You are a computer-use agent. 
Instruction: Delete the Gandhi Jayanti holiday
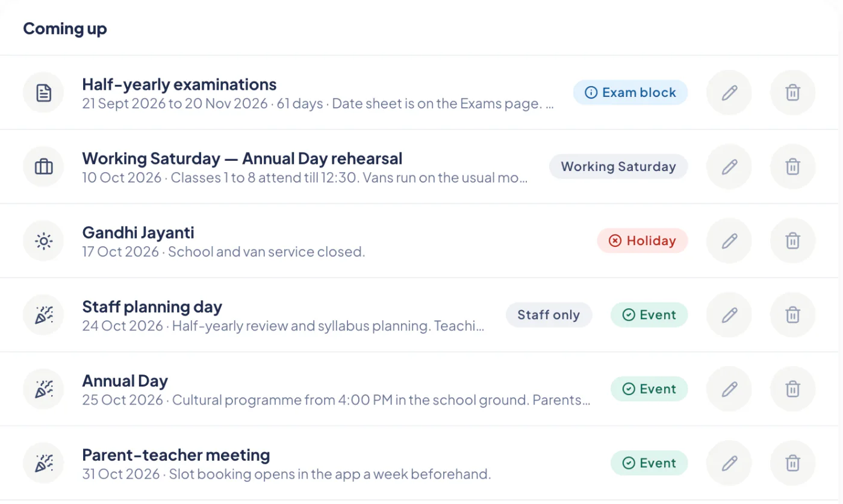point(793,241)
